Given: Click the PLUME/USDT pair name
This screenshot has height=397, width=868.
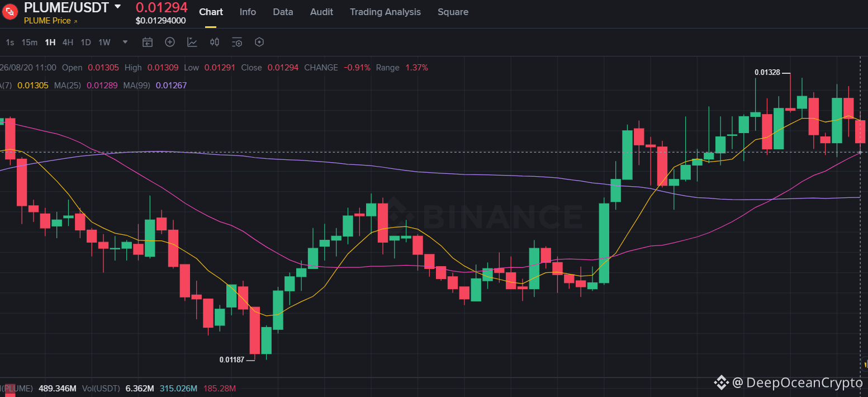Looking at the screenshot, I should click(66, 7).
